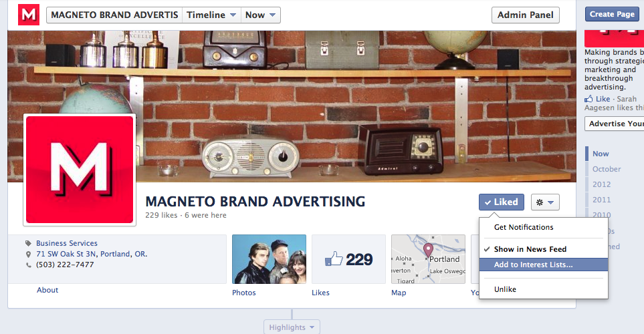Image resolution: width=644 pixels, height=334 pixels.
Task: Toggle the Liked button checkmark
Action: coord(501,202)
